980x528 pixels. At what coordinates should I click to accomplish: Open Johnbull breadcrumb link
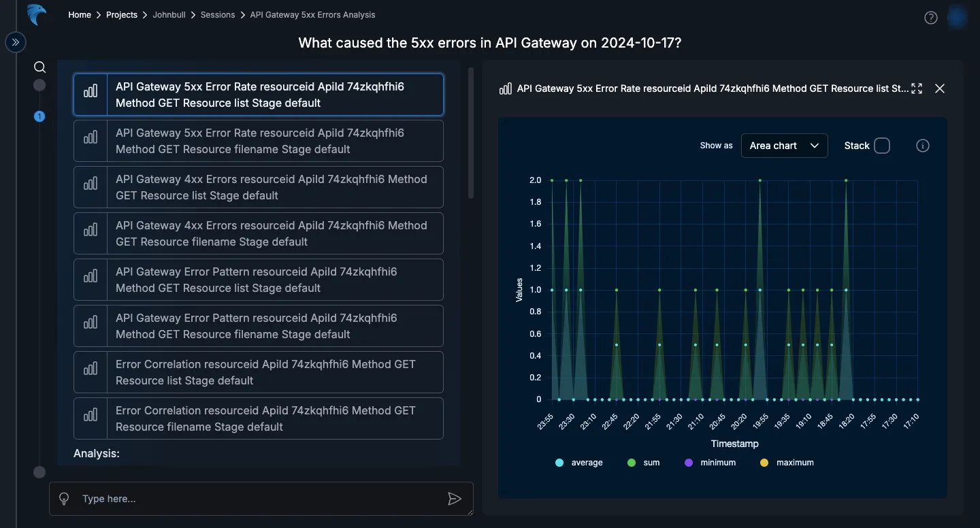click(169, 14)
